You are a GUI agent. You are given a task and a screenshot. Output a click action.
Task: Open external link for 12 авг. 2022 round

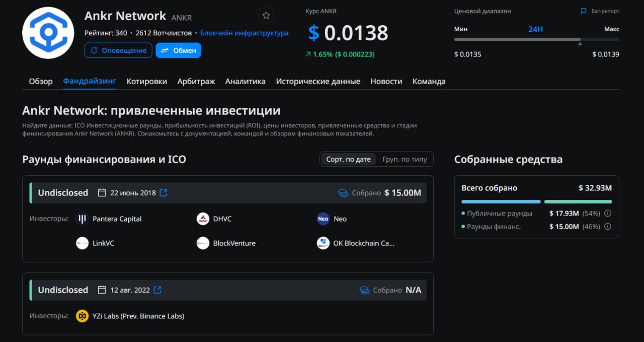[x=157, y=290]
